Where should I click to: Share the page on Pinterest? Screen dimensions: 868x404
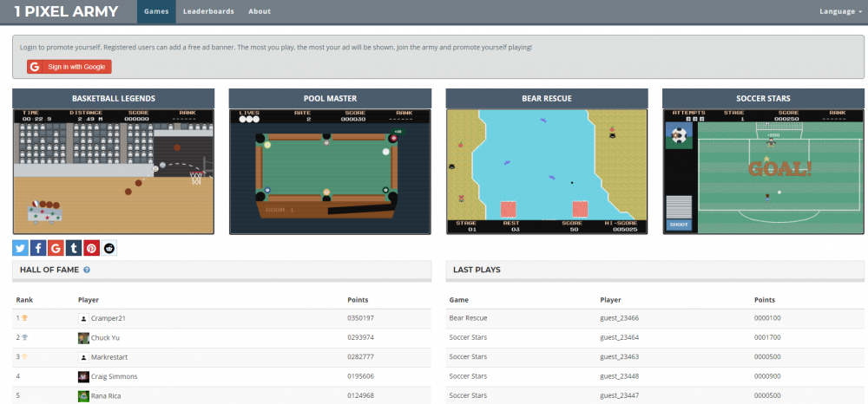(x=91, y=248)
